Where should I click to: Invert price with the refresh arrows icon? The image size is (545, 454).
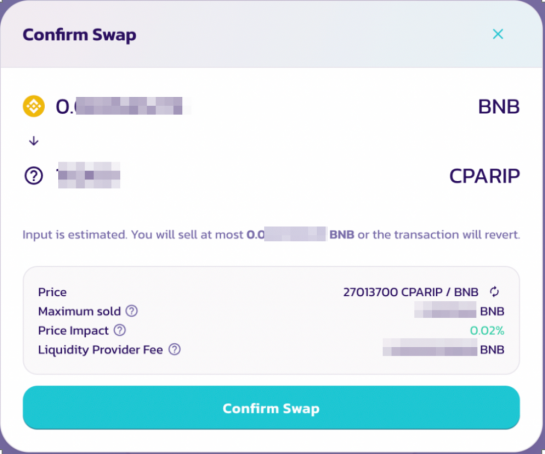coord(494,292)
